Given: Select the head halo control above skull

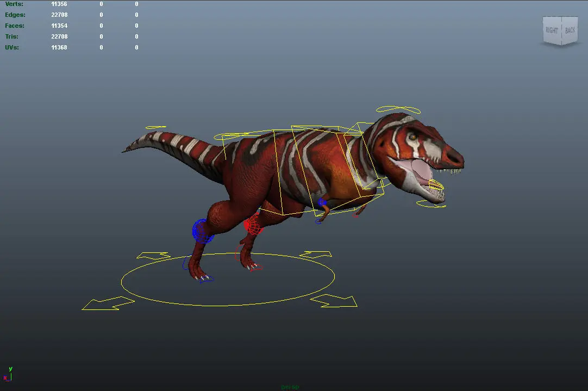Looking at the screenshot, I should click(x=398, y=109).
